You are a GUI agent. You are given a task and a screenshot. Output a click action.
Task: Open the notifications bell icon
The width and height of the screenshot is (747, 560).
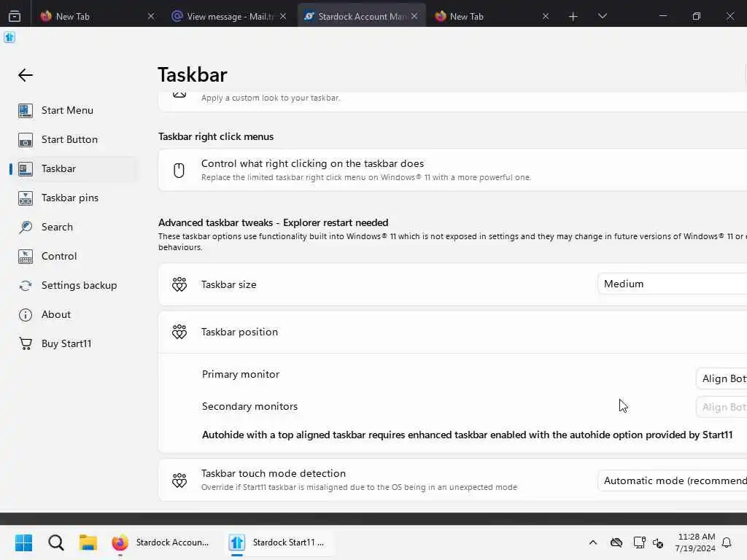(x=727, y=542)
